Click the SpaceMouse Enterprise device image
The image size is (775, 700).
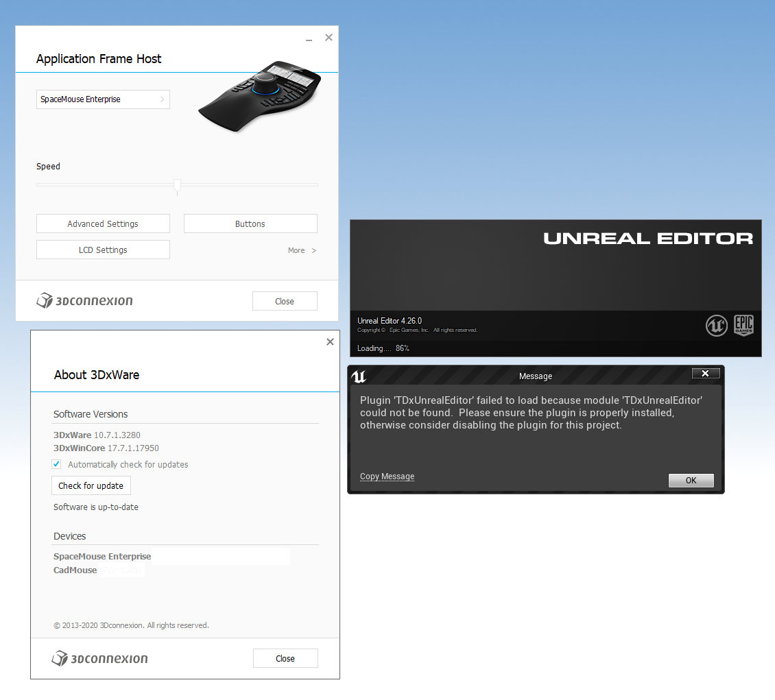click(x=260, y=96)
